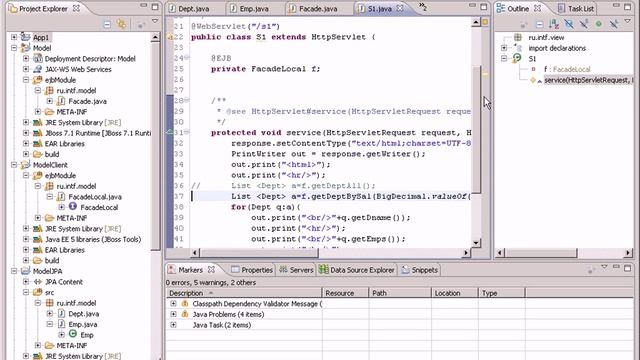The height and width of the screenshot is (360, 640).
Task: Toggle Hide Fields in Outline toolbar
Action: 569,24
